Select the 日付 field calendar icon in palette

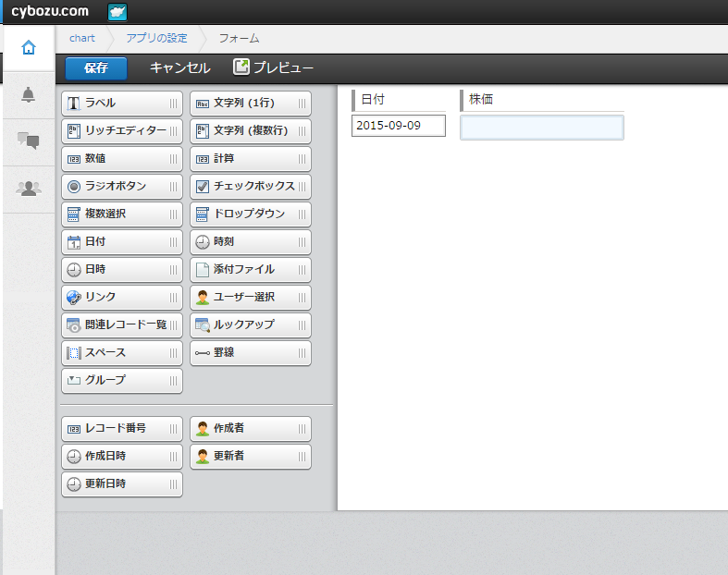click(x=74, y=242)
